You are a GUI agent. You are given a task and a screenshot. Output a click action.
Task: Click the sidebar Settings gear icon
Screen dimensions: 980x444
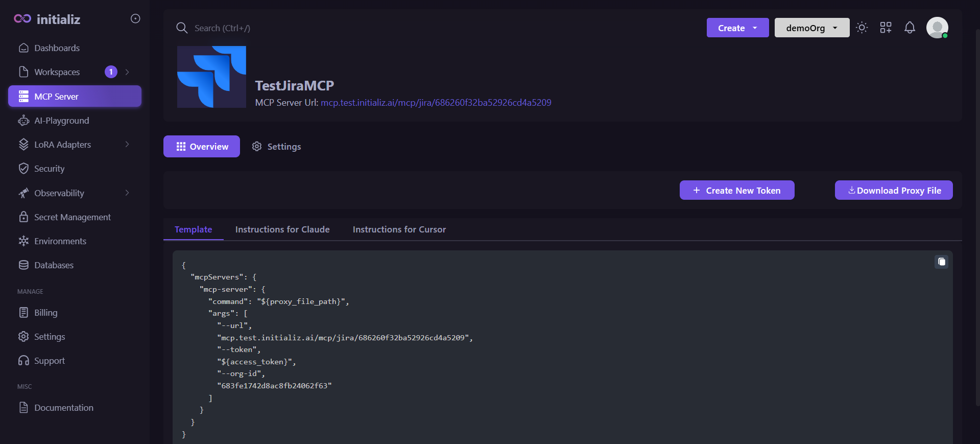point(23,337)
